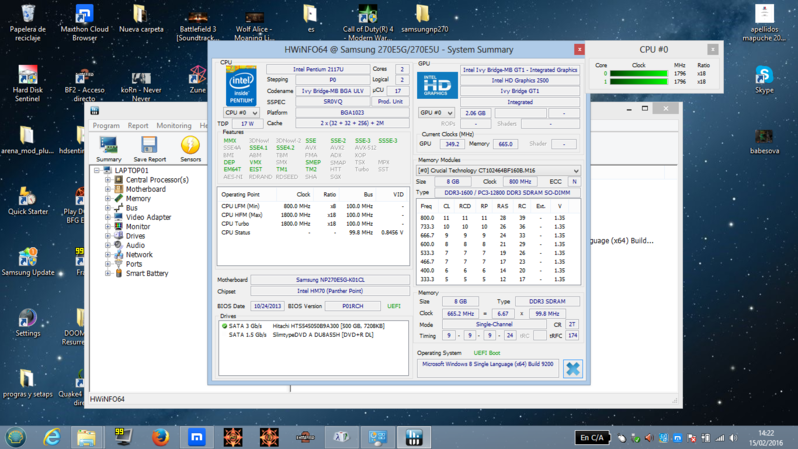Select the Memory stick tree icon
Screen dimensions: 798x449
tap(119, 199)
